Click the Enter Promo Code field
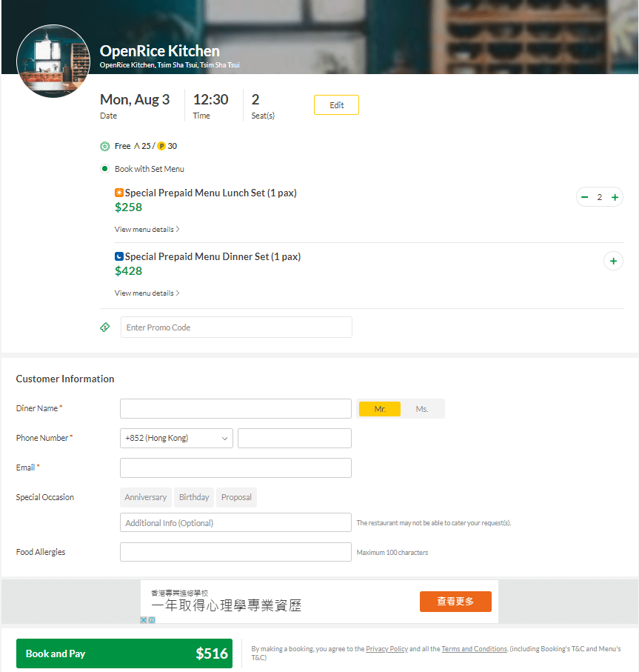 [236, 327]
